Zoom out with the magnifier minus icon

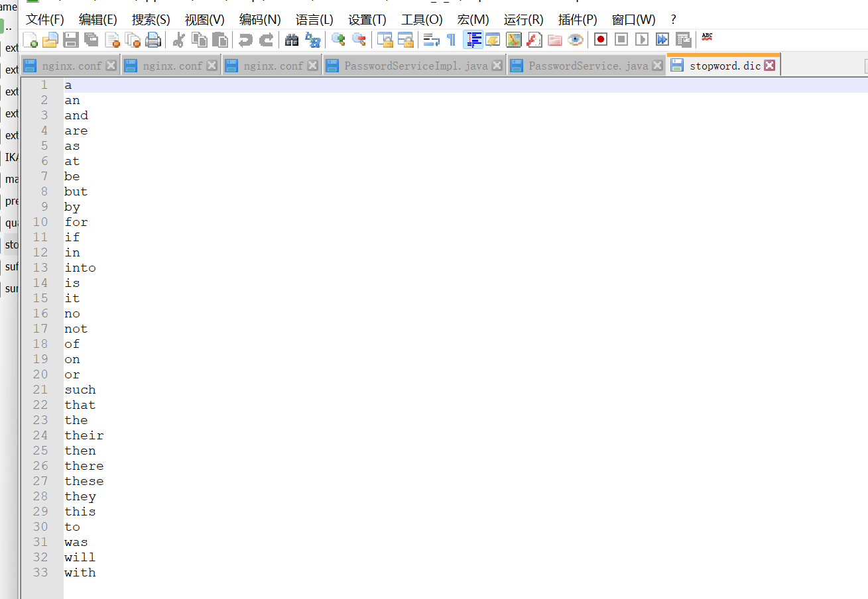[359, 40]
